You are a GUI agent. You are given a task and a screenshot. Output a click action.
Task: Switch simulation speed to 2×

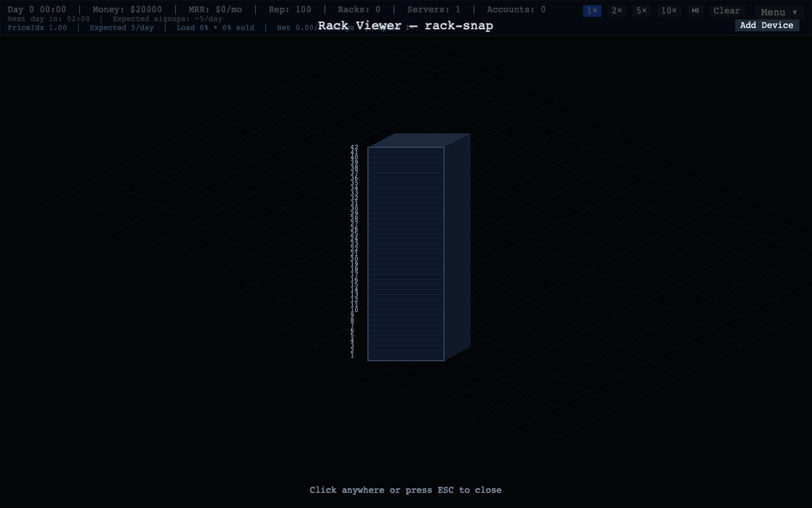tap(616, 11)
